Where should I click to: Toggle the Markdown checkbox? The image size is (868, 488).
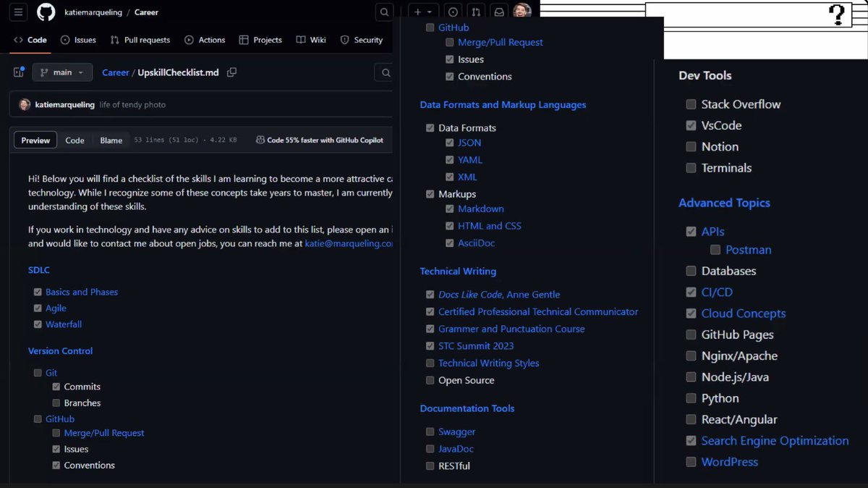coord(450,209)
